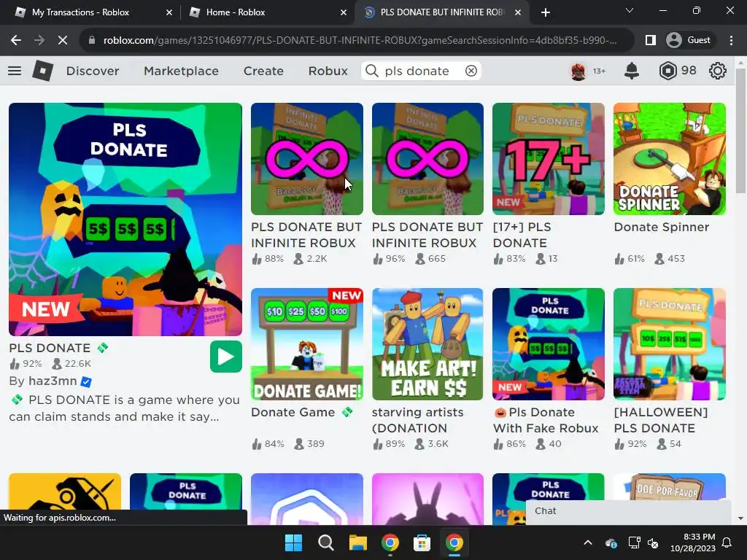Open the Robux balance icon showing 98
The height and width of the screenshot is (560, 747).
[x=668, y=71]
